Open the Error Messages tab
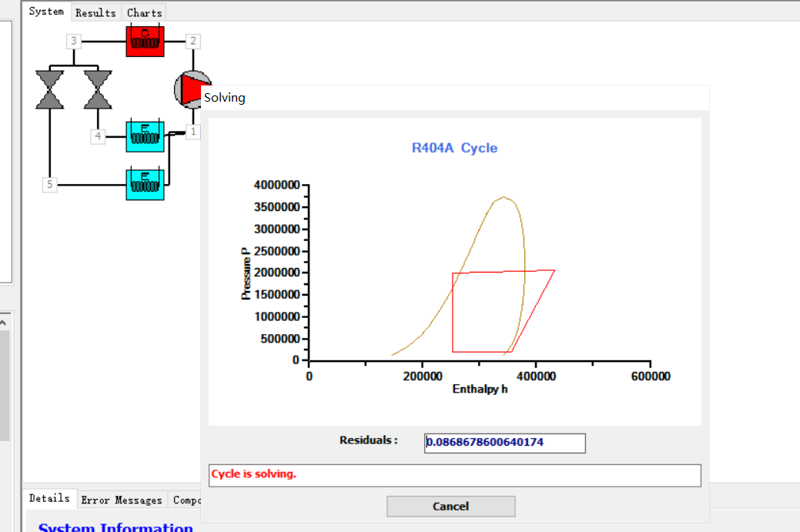The height and width of the screenshot is (532, 800). (x=122, y=500)
